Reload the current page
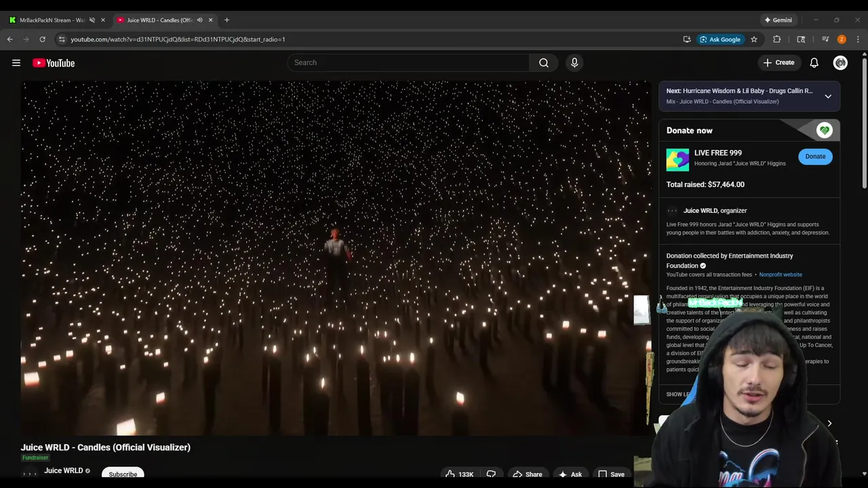 click(42, 39)
